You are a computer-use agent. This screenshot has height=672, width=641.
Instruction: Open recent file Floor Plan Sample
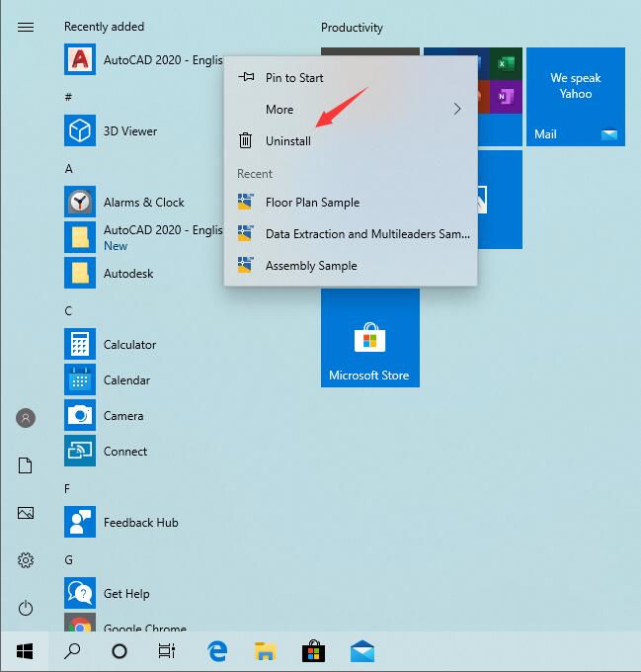click(351, 203)
